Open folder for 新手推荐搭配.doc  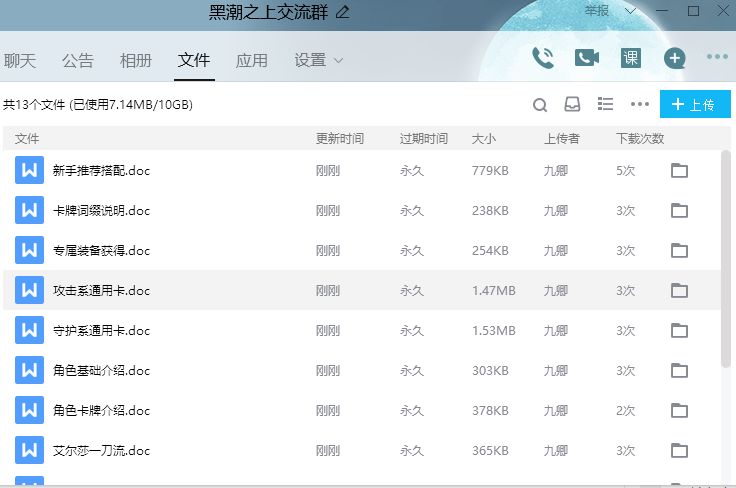coord(679,170)
